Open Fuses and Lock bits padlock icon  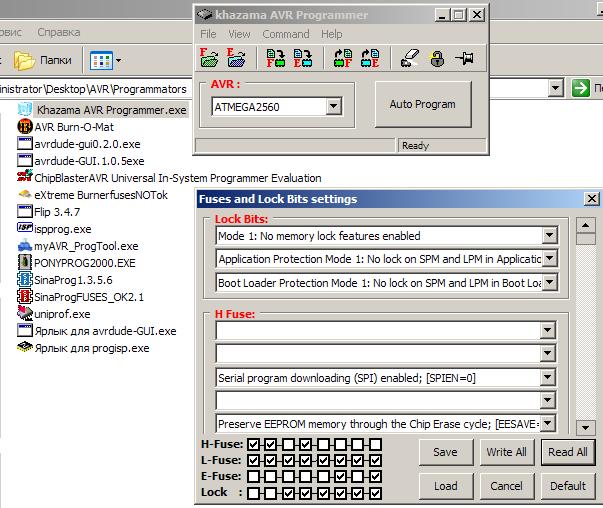tap(437, 58)
